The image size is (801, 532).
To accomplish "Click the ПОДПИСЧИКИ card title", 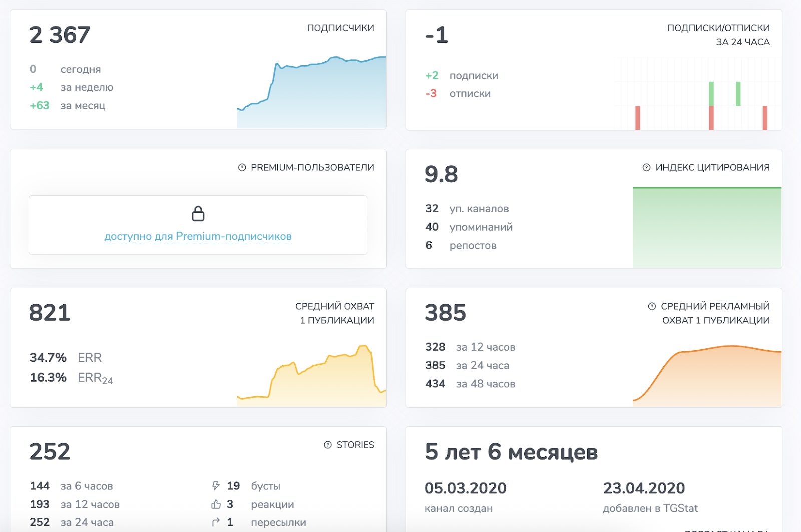I will click(x=340, y=28).
